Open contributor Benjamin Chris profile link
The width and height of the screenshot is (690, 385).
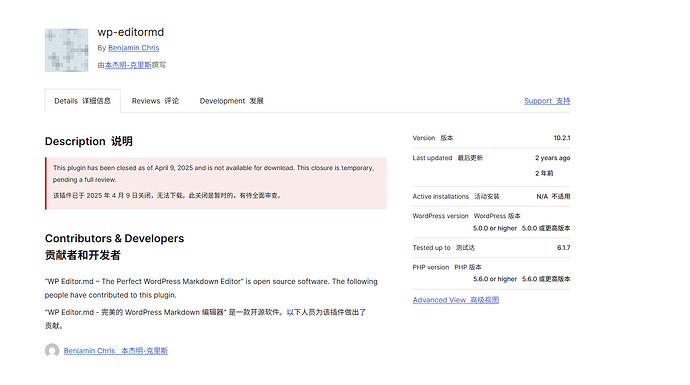pos(115,351)
